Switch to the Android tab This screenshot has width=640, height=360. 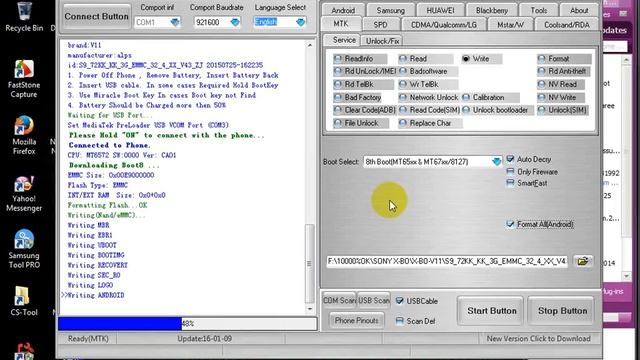pos(343,10)
